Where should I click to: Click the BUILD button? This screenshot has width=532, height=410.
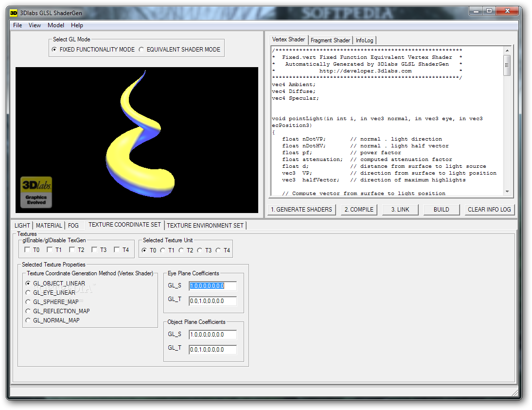click(x=442, y=210)
